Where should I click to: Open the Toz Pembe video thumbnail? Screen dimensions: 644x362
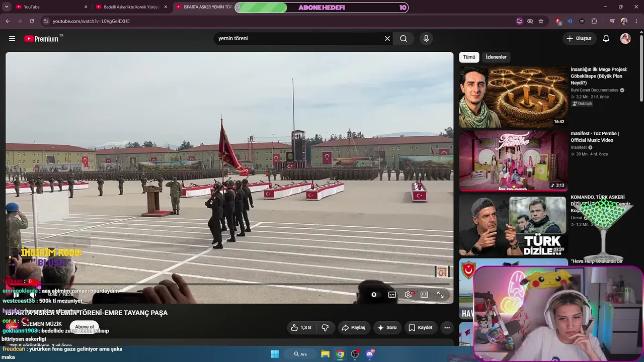click(513, 161)
